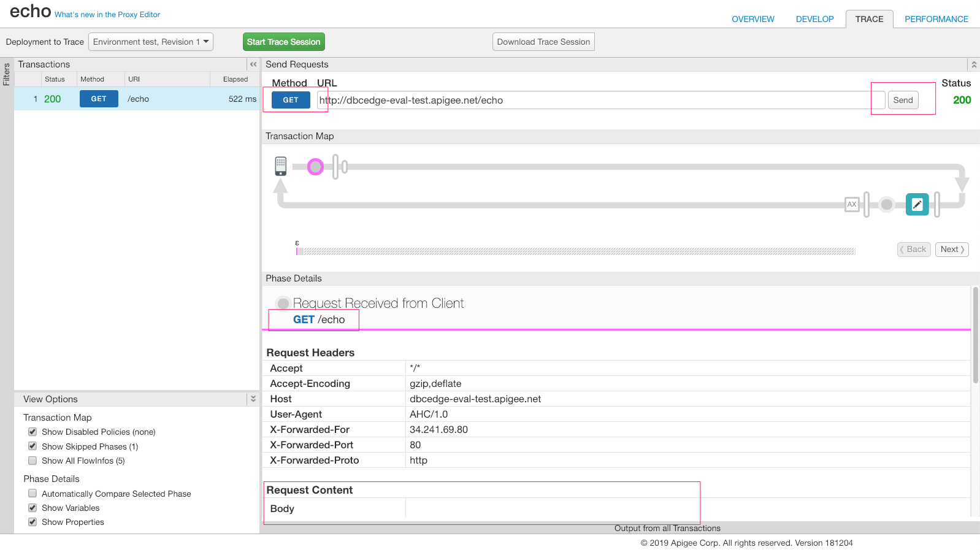This screenshot has width=980, height=555.
Task: Click the Send request button
Action: [903, 100]
